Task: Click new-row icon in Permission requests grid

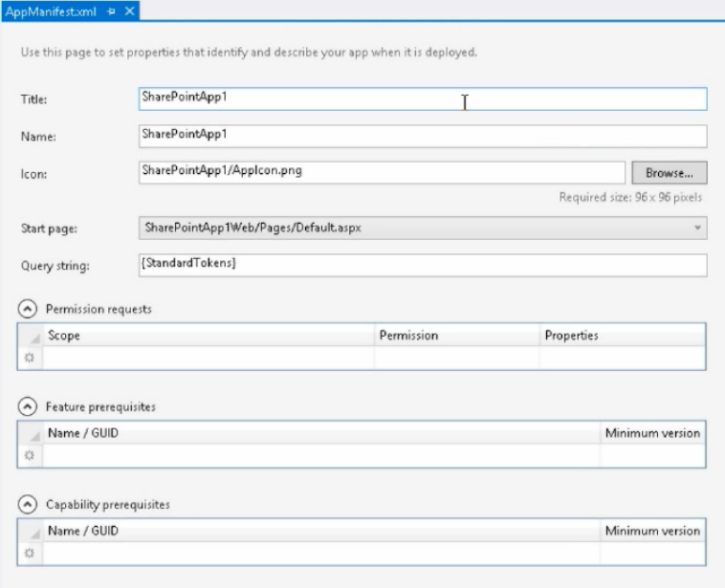Action: 30,358
